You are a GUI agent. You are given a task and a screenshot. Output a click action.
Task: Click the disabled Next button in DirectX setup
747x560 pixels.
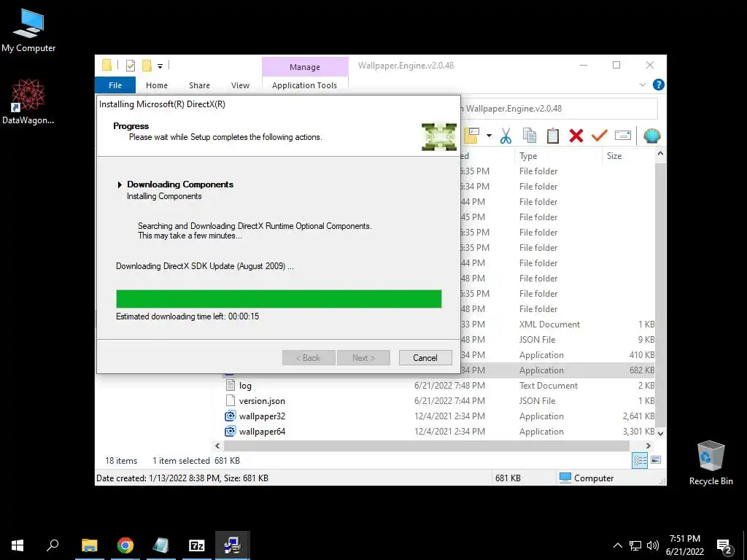[x=363, y=357]
